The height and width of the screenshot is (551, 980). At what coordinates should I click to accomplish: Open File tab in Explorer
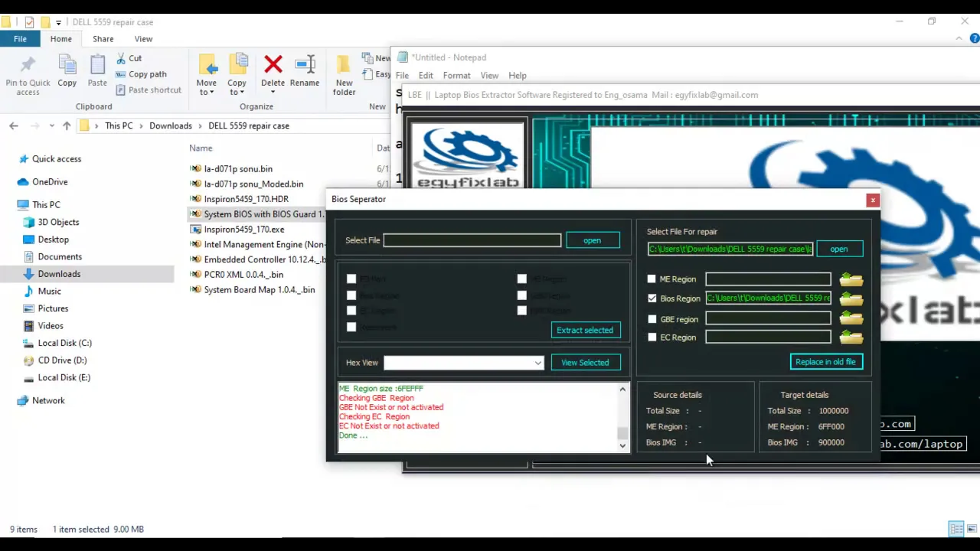[20, 39]
